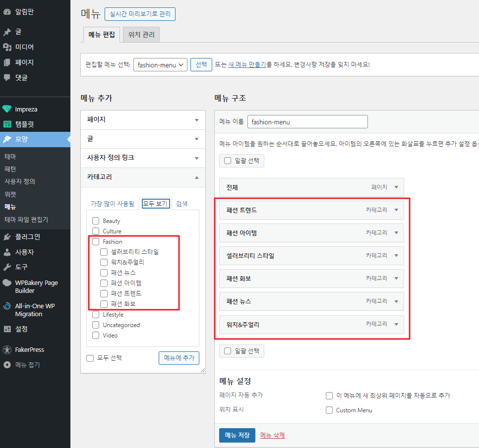Open the 테마 파일 편집기 submenu item
479x448 pixels.
tap(26, 220)
